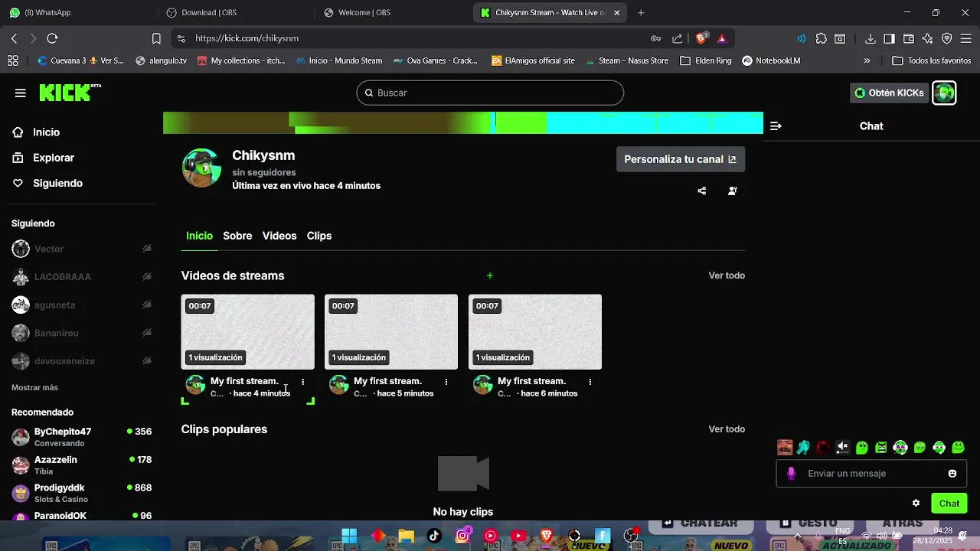Click the Chikysnm channel avatar
This screenshot has width=980, height=551.
(201, 168)
